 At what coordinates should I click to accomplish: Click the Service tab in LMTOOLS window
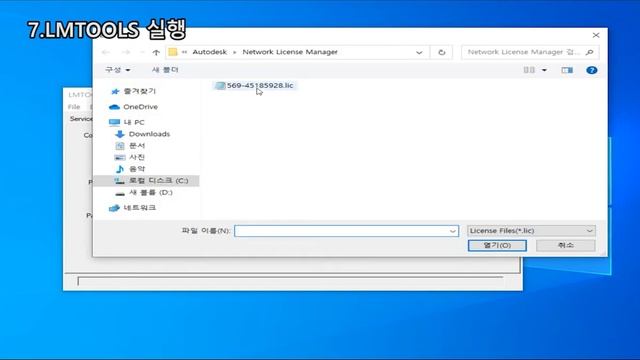click(81, 119)
